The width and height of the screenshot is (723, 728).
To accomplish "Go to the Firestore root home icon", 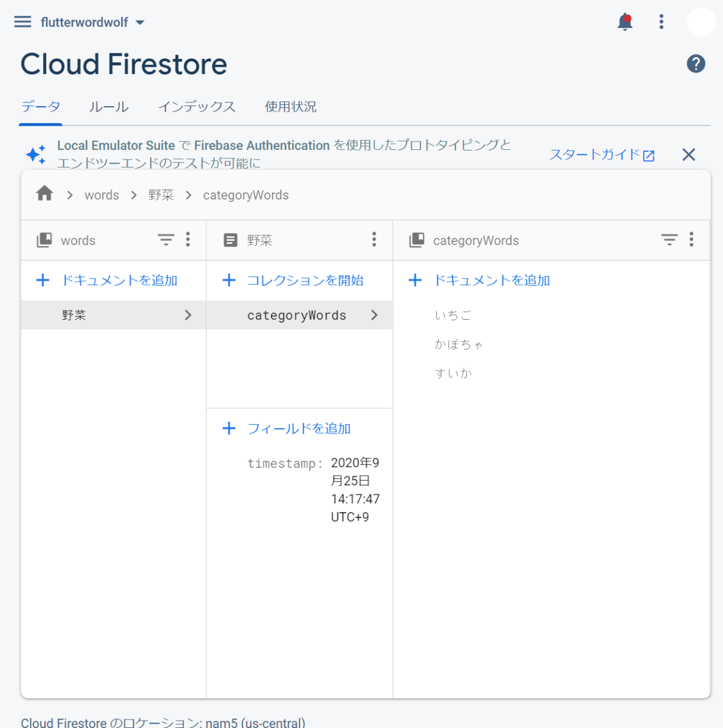I will pyautogui.click(x=45, y=194).
